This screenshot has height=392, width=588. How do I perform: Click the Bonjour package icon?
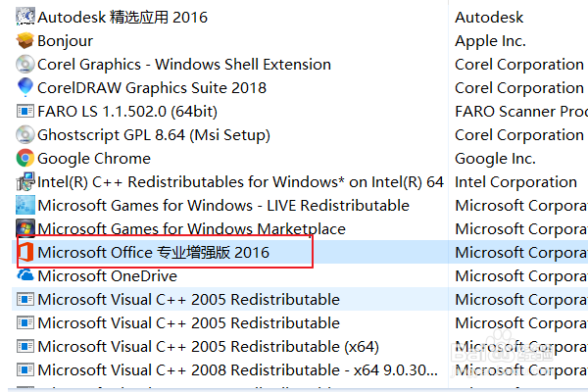[25, 40]
